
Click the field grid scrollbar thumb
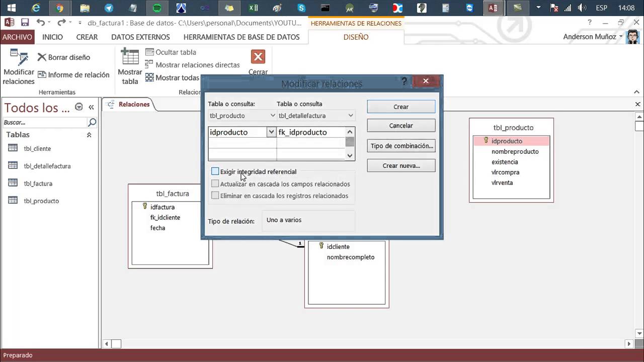click(350, 142)
